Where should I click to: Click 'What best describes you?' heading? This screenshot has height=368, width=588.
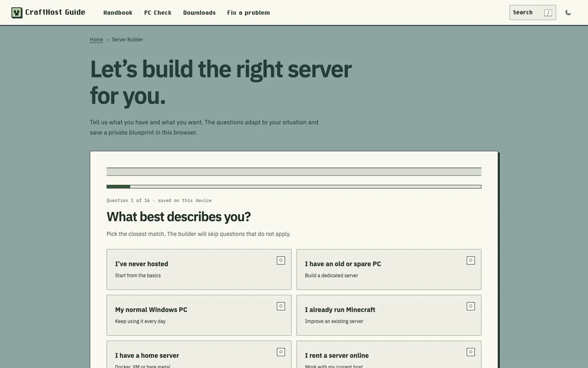tap(178, 217)
